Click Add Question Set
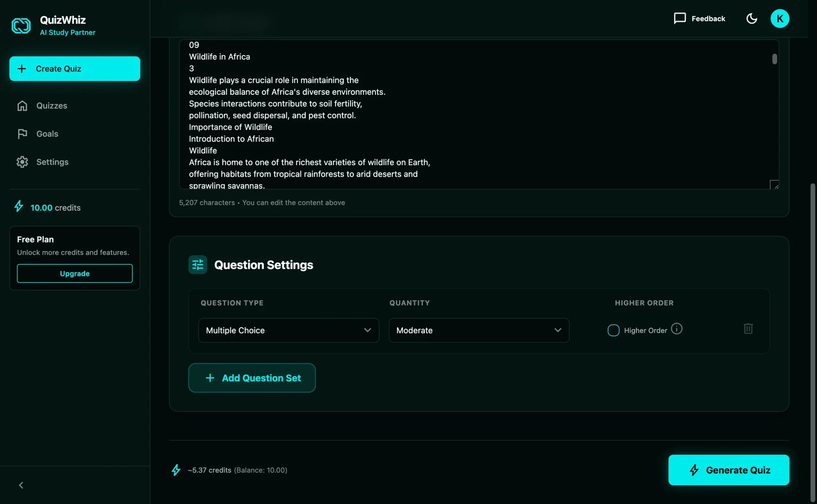 252,378
